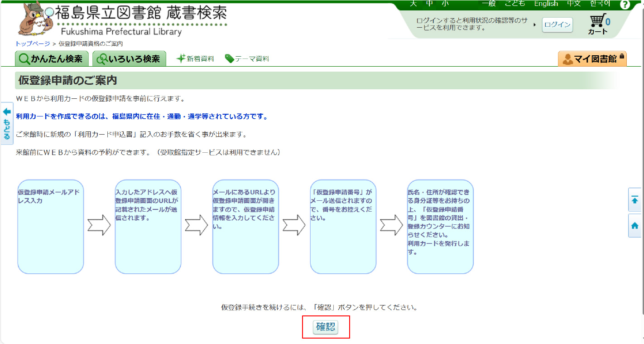The image size is (644, 344).
Task: Click the もどる back arrow side tab
Action: tap(7, 124)
